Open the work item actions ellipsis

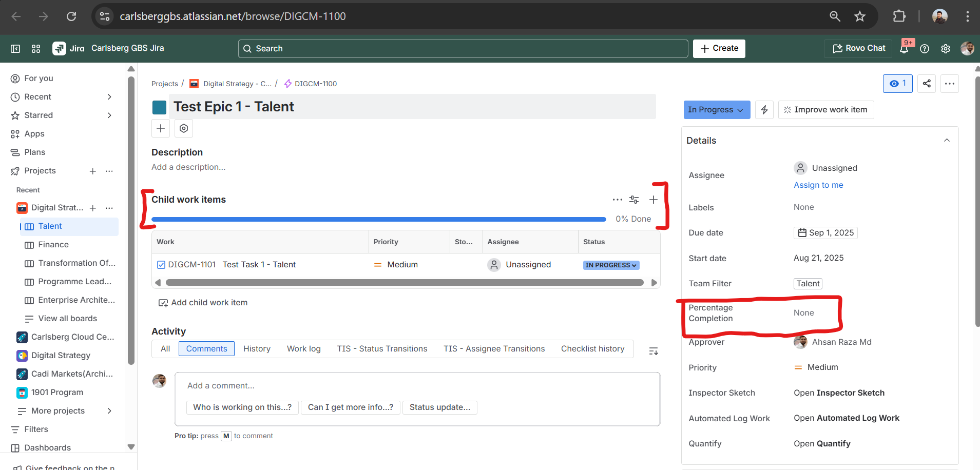point(950,84)
